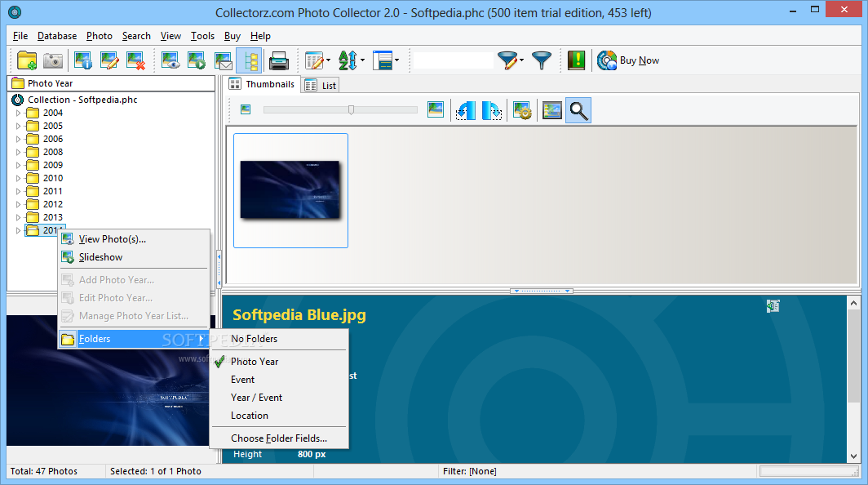Select Location folder grouping

(279, 416)
